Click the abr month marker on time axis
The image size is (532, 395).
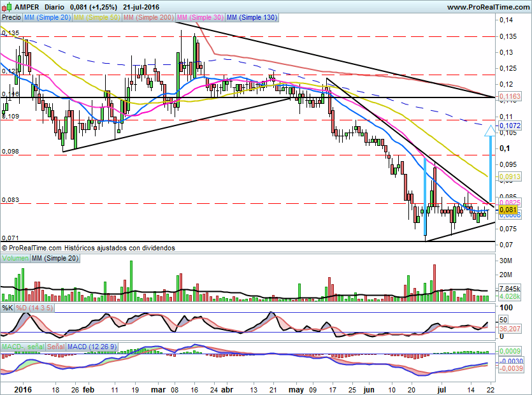[x=227, y=389]
